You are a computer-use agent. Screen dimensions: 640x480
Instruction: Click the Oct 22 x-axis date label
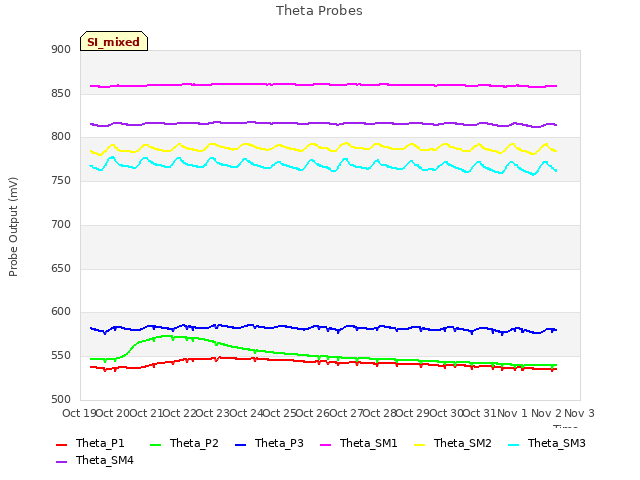tap(179, 413)
